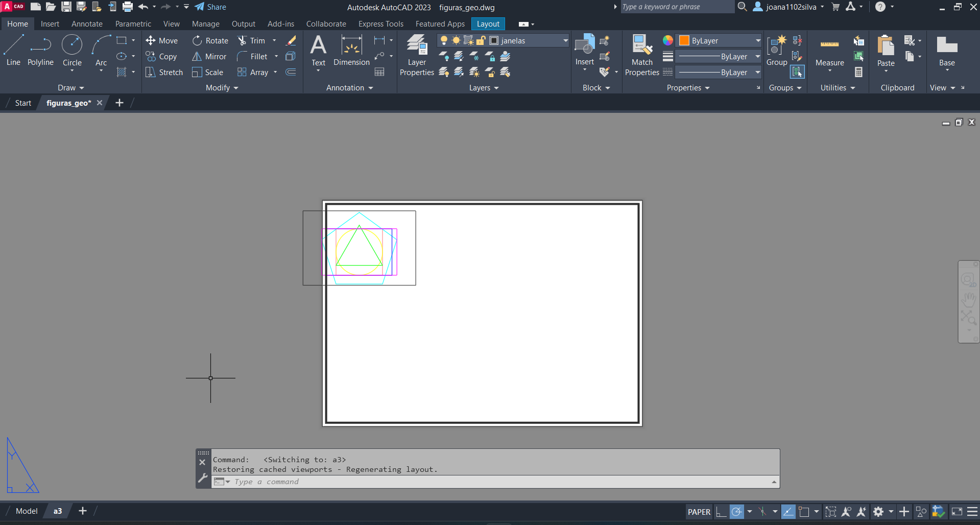Activate the Measure utility

pos(829,51)
